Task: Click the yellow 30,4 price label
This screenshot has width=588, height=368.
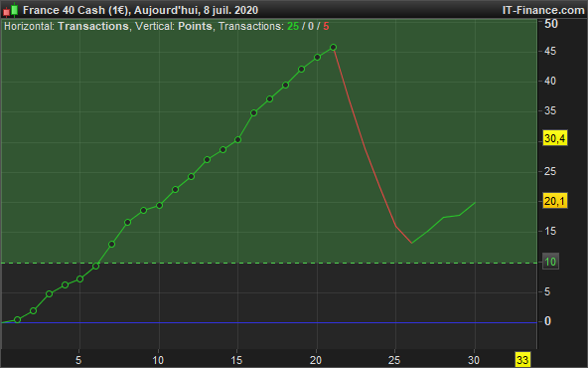Action: click(x=555, y=138)
